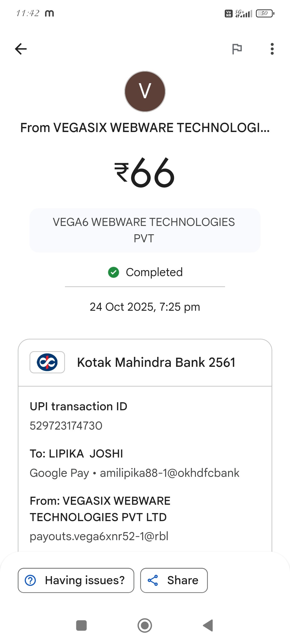The height and width of the screenshot is (644, 290).
Task: Tap the UPI transaction ID number
Action: tap(66, 426)
